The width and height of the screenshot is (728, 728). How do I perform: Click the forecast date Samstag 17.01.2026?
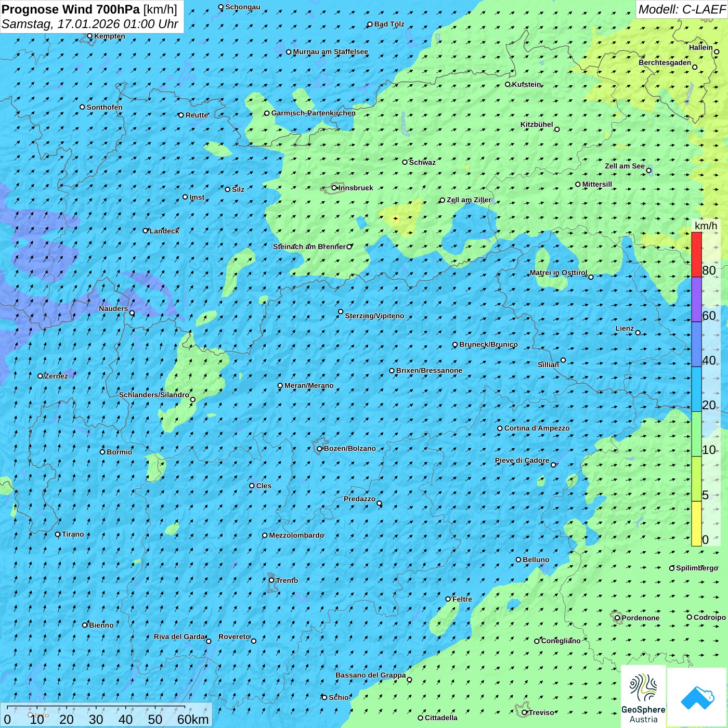[x=89, y=24]
